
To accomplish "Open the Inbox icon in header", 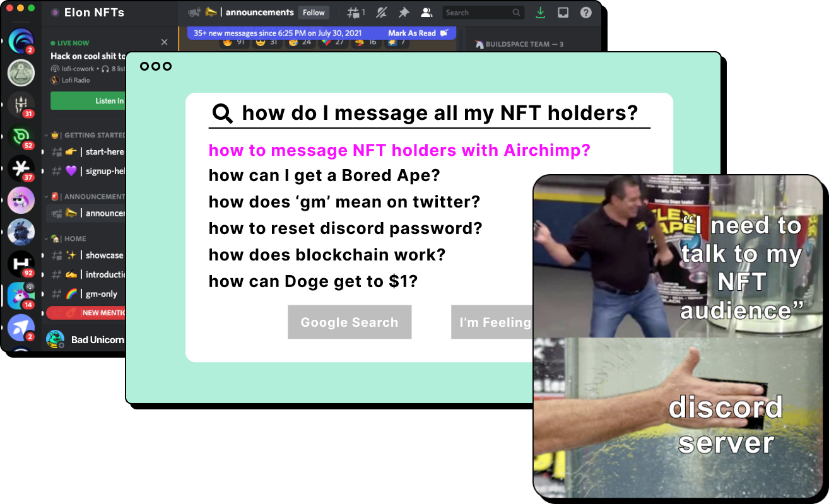I will click(563, 13).
